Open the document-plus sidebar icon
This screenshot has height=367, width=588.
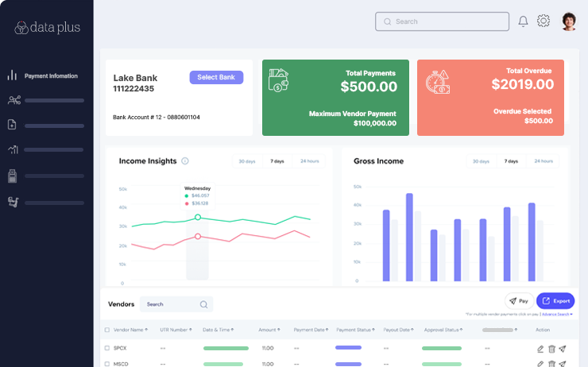12,125
